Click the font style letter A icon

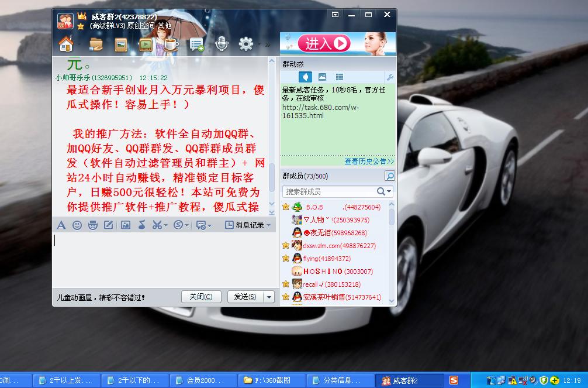point(61,225)
